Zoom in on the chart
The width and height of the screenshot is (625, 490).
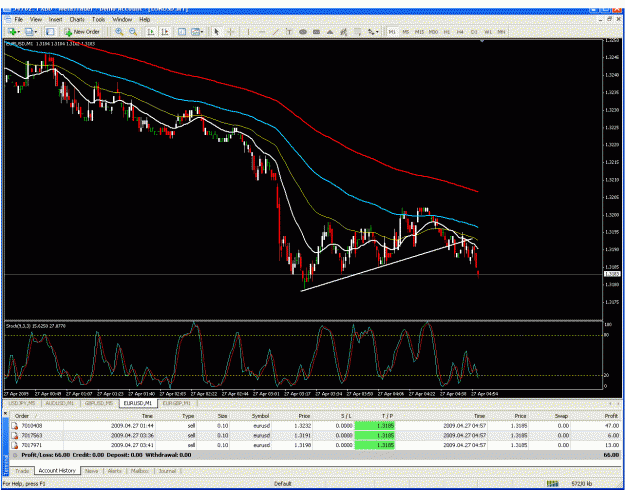(119, 31)
